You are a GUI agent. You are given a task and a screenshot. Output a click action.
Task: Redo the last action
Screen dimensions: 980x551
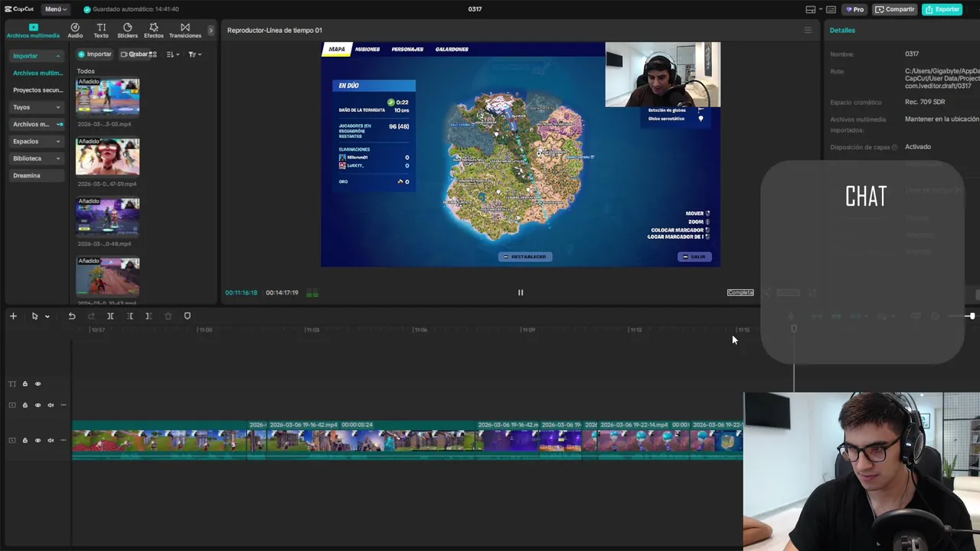click(91, 316)
